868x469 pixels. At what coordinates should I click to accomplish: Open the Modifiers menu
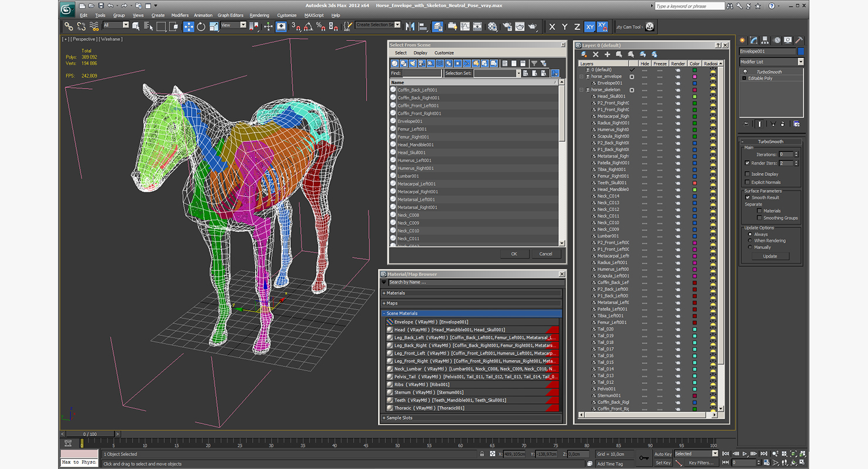(180, 15)
